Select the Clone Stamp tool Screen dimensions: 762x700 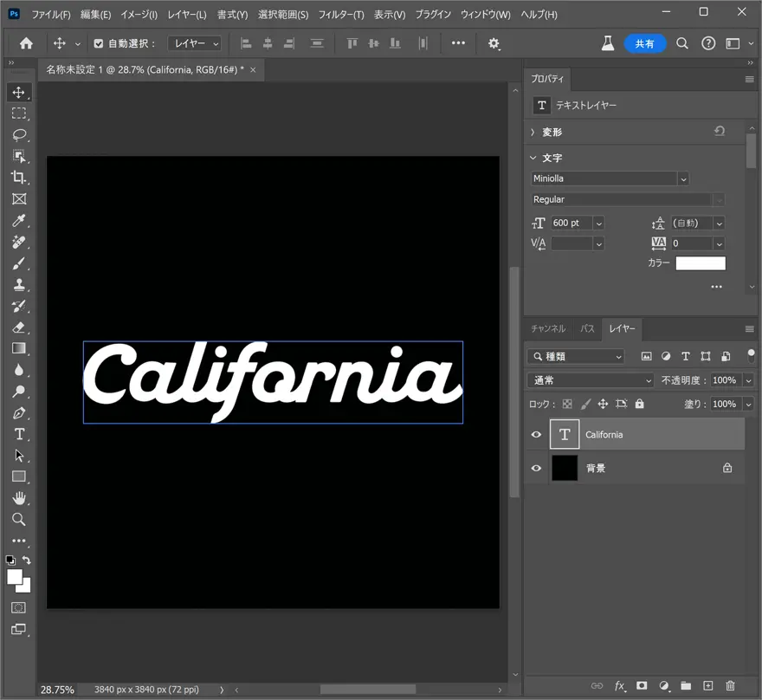[x=19, y=284]
